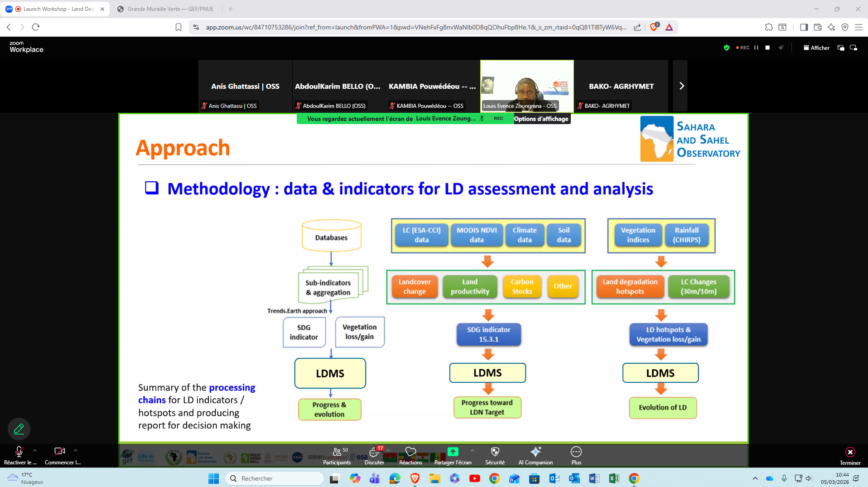Expand audio options arrow beside microphone

coord(35,451)
